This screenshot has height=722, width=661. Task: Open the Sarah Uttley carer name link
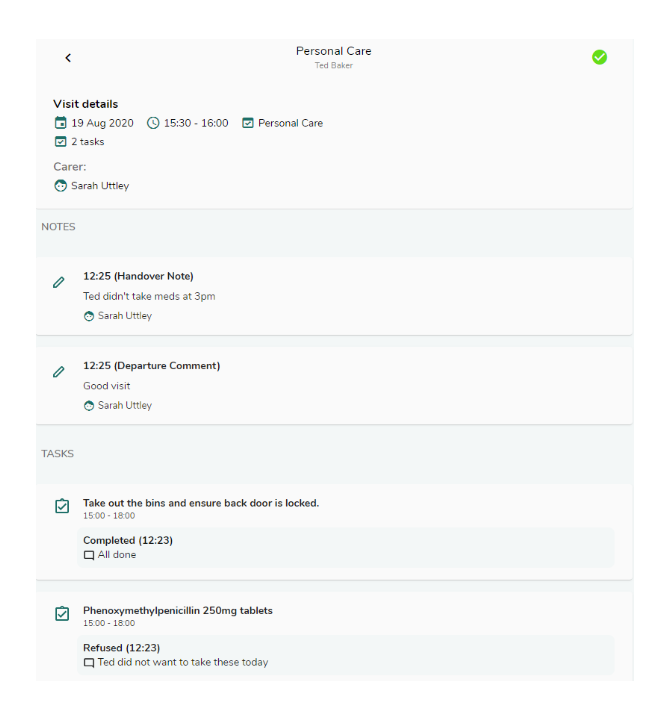pos(100,186)
